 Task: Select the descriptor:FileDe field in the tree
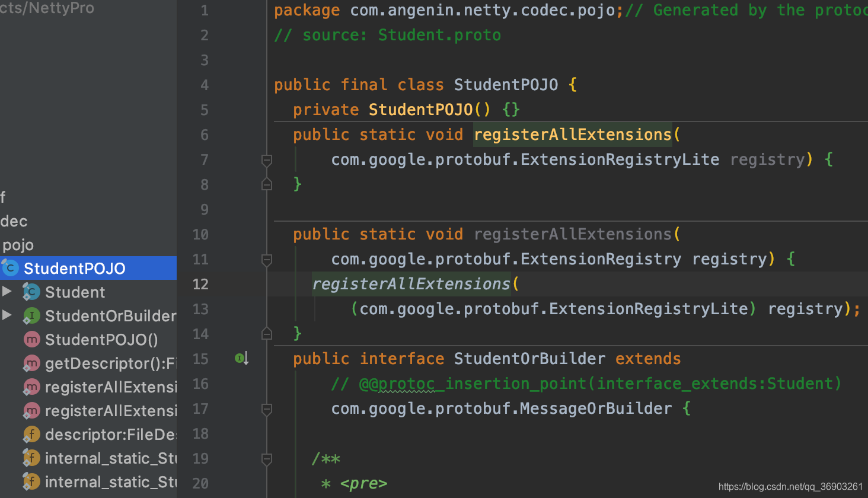88,434
